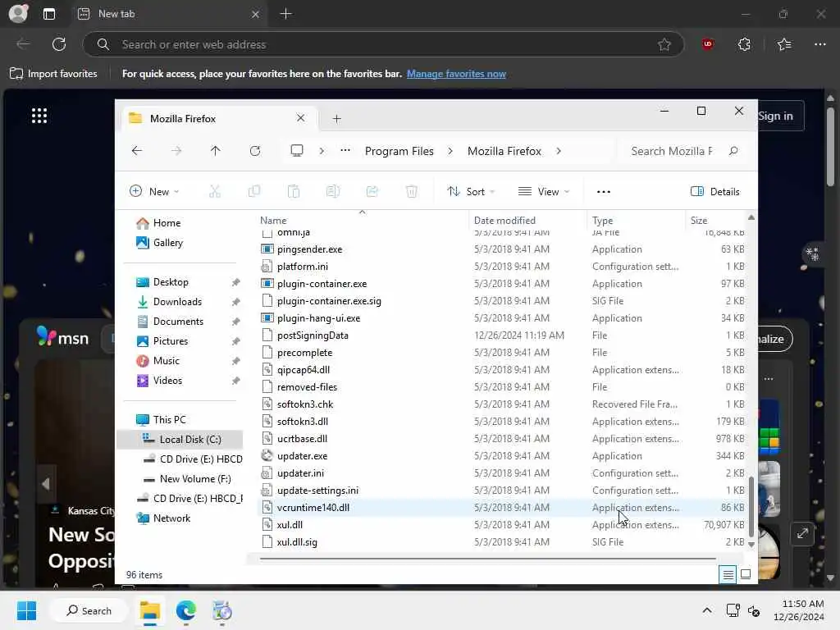Open a new Edge tab with plus
Viewport: 840px width, 630px height.
286,14
